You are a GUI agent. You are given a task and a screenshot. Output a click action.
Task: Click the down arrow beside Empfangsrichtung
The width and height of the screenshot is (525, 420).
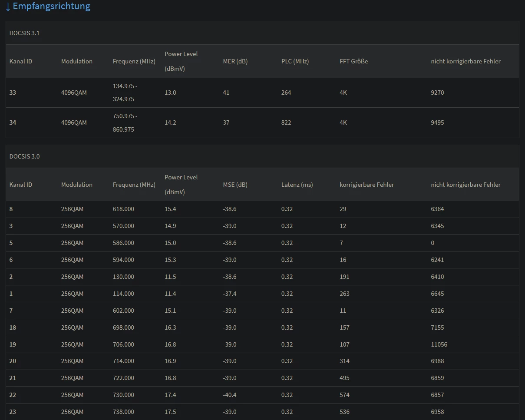8,7
